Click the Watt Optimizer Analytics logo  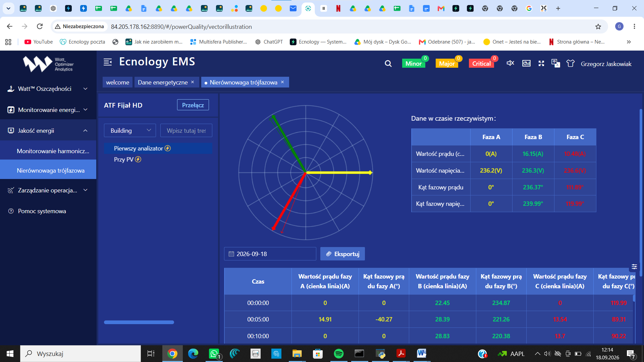48,64
